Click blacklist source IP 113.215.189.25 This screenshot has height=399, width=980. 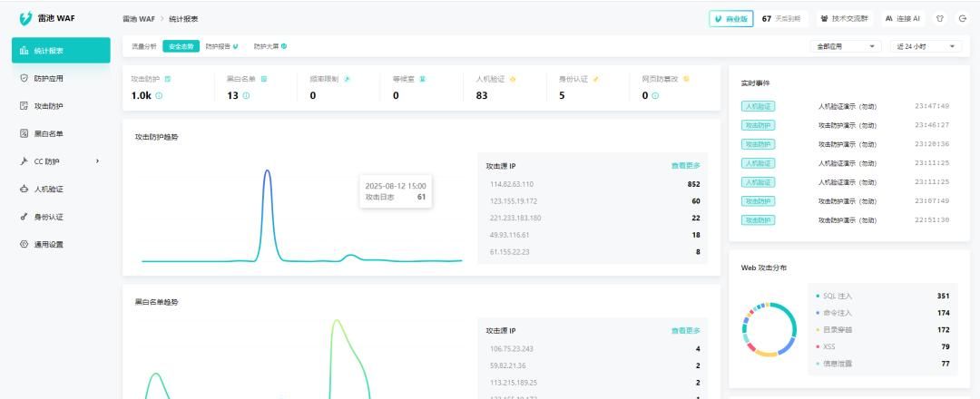[514, 383]
